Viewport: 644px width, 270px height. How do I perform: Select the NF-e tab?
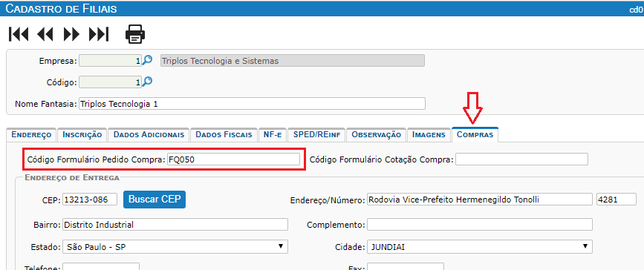tap(273, 134)
